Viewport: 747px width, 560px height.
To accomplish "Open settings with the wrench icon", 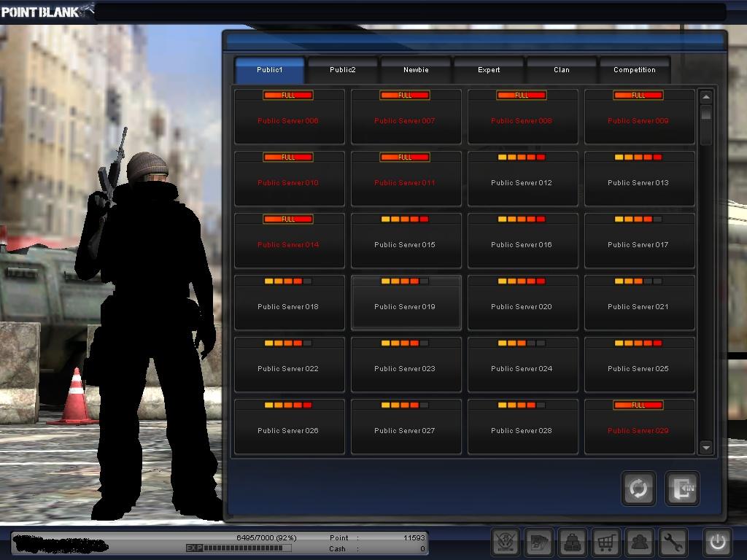I will [673, 542].
